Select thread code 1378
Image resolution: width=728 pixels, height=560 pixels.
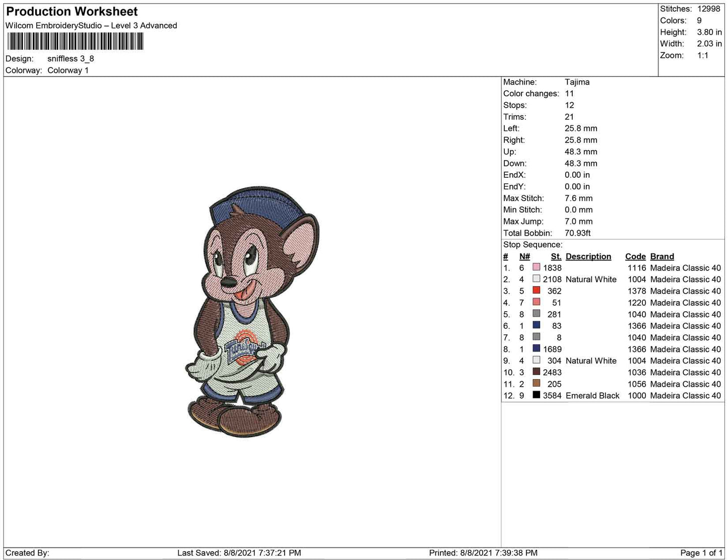click(x=637, y=291)
